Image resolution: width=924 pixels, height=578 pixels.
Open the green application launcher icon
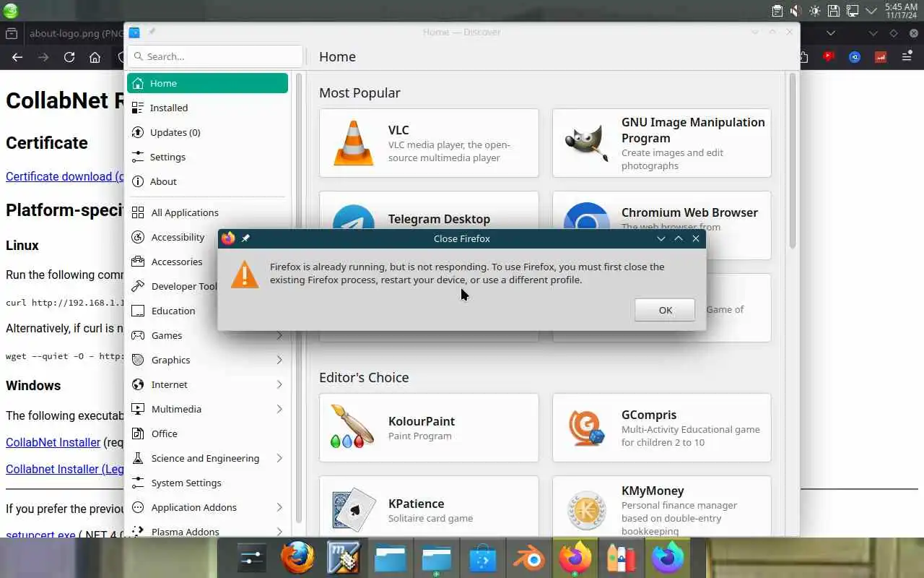point(11,11)
